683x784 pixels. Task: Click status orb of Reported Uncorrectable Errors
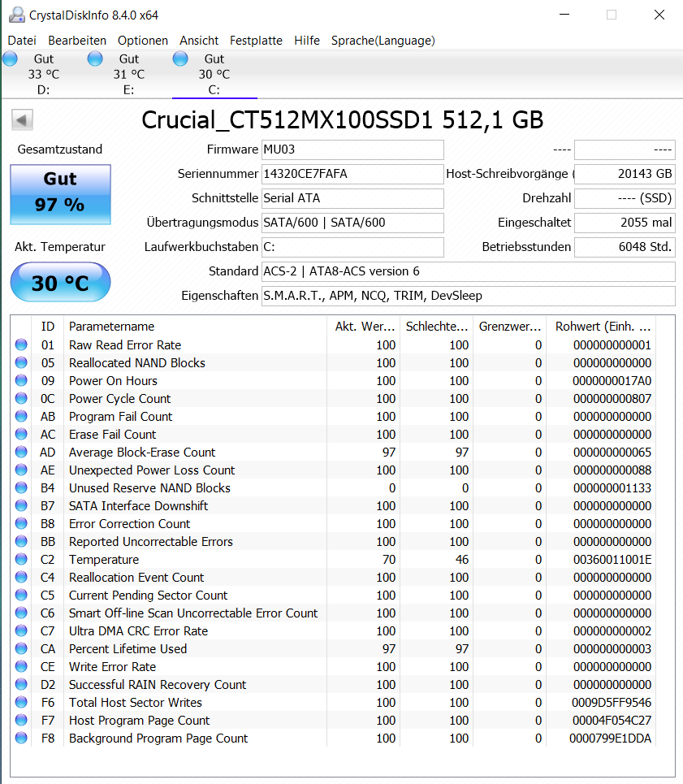point(21,542)
